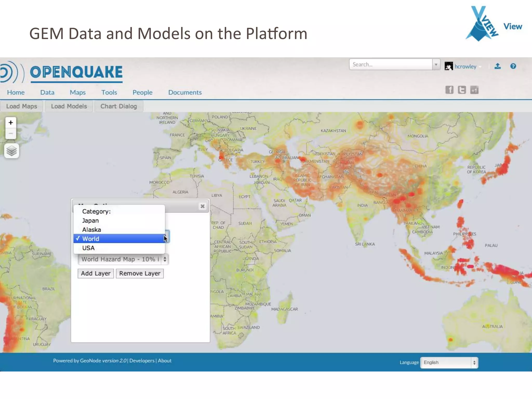Screen dimensions: 532x399
Task: Open the Documents navigation item
Action: [x=185, y=92]
